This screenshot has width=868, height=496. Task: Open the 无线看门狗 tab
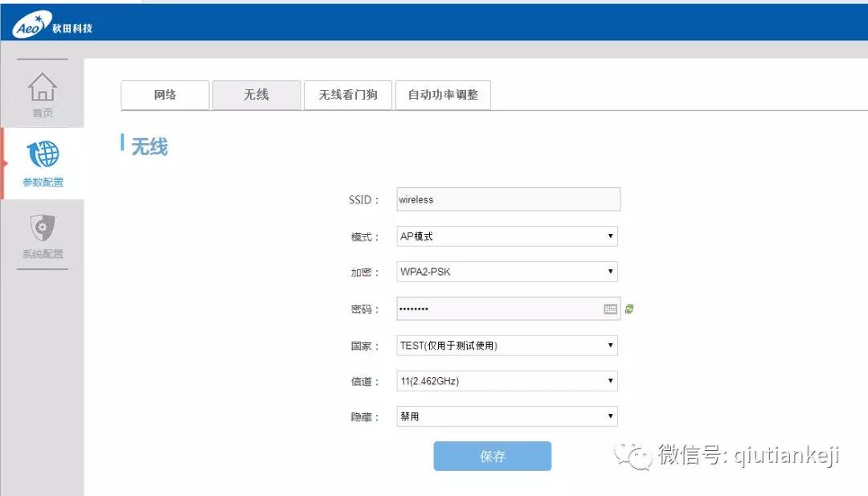(x=348, y=95)
